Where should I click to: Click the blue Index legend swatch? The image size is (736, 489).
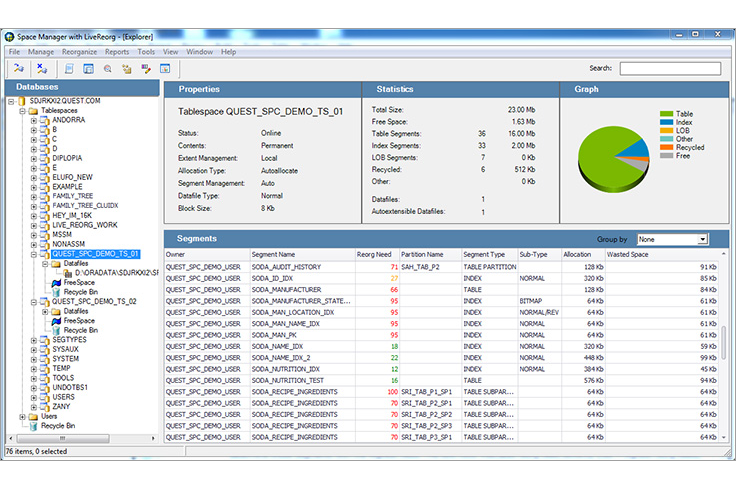pos(667,122)
